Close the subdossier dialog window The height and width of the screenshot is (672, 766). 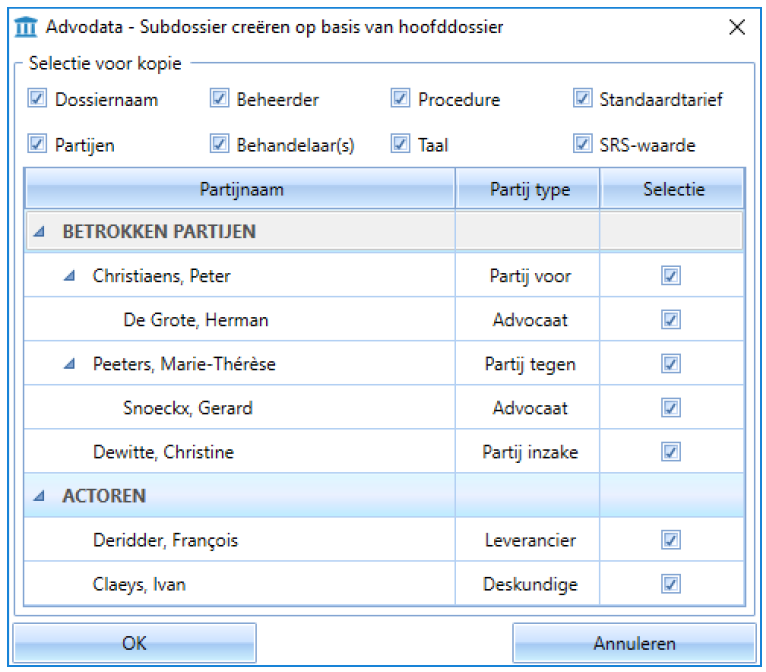tap(737, 27)
